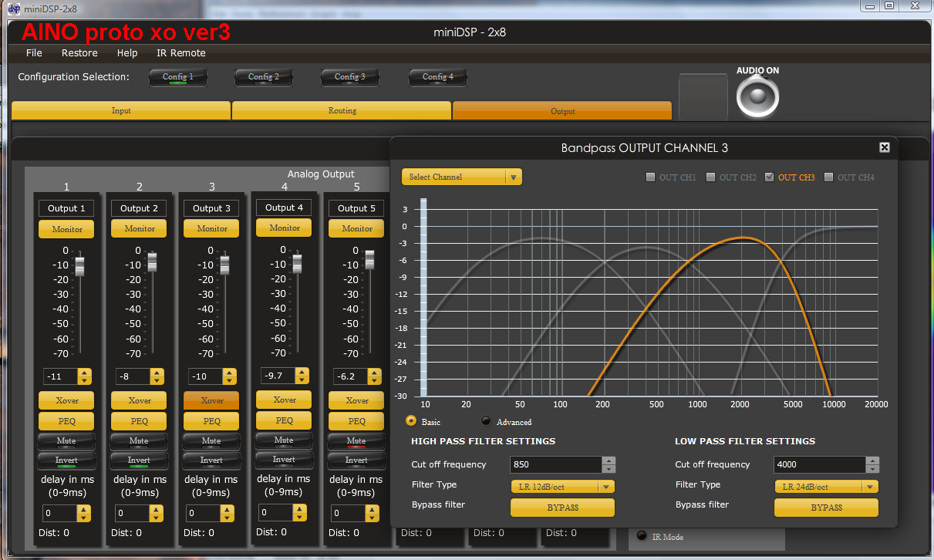Click the Output 1 gain fader handle
The image size is (934, 560).
tap(79, 266)
